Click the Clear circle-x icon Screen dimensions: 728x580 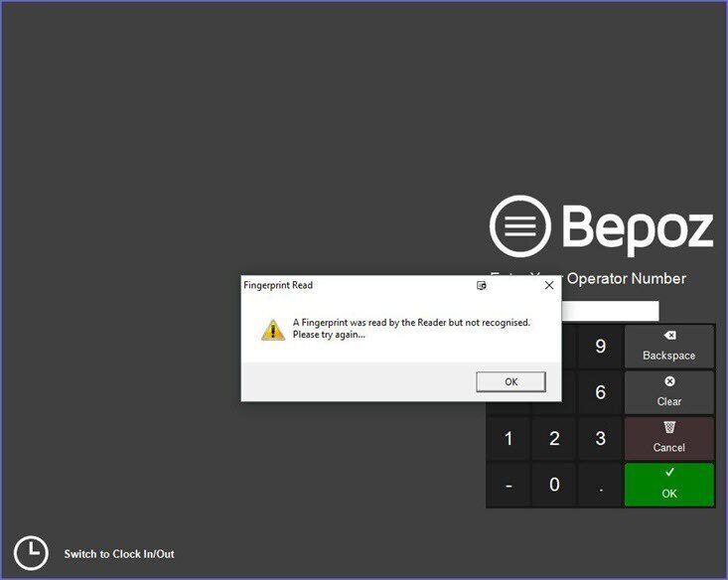tap(669, 381)
